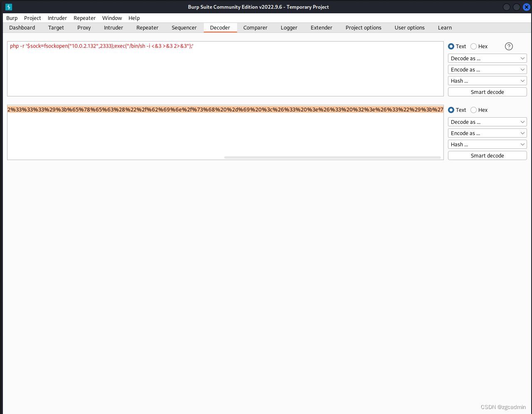Switch to the Comparer tab

255,28
